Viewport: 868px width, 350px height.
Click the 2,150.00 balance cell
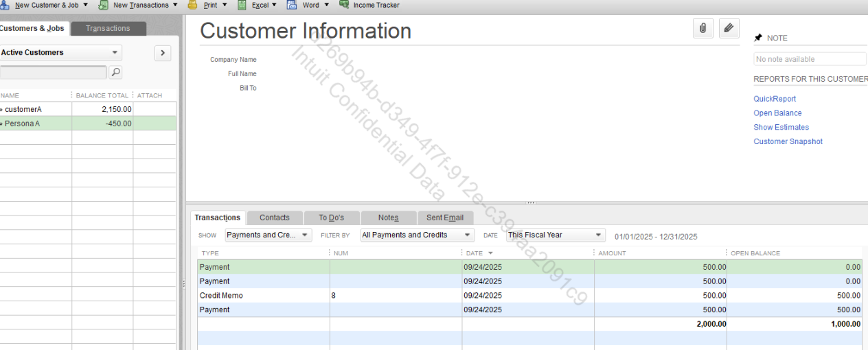[102, 109]
